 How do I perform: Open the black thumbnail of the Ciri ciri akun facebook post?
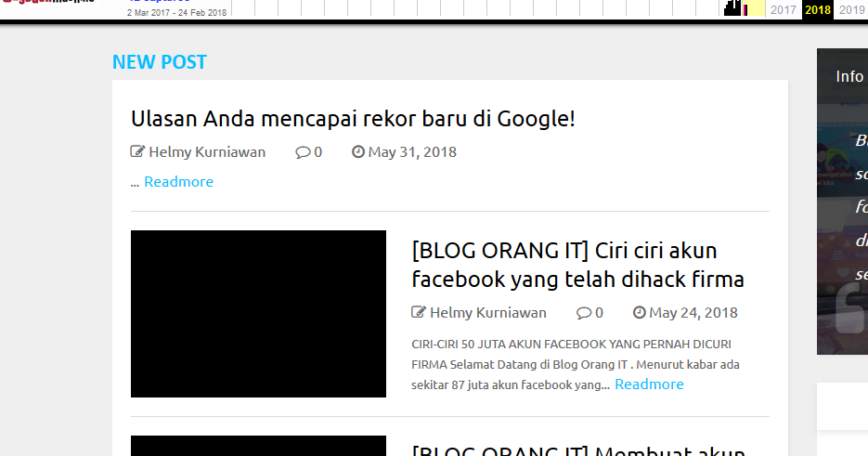tap(258, 314)
